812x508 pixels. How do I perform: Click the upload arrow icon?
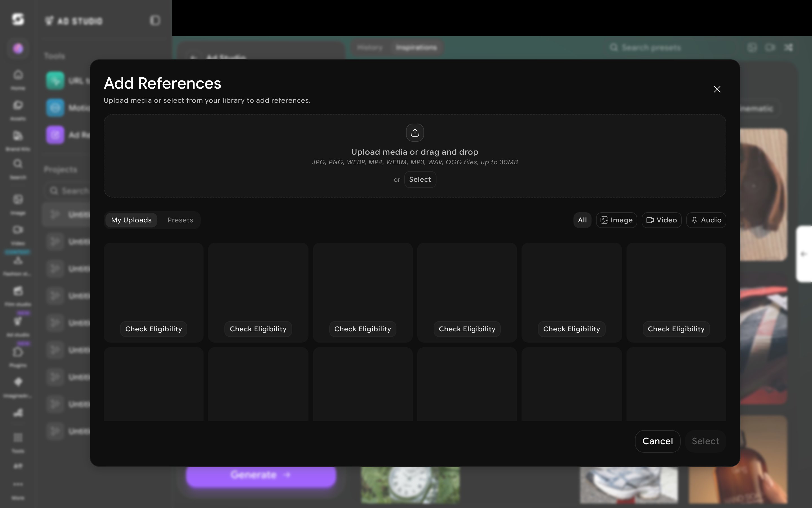click(x=415, y=133)
